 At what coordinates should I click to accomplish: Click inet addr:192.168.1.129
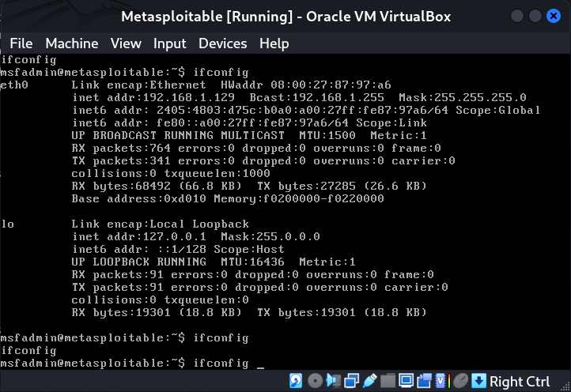coord(153,97)
